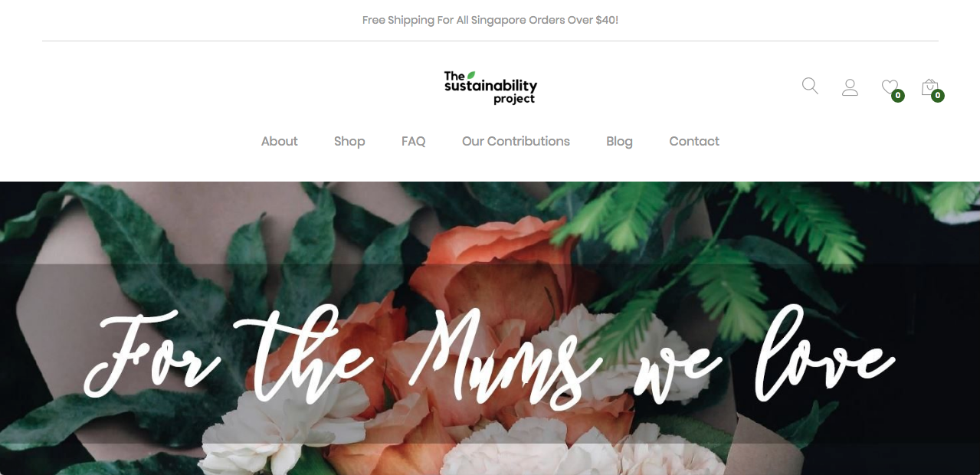This screenshot has width=980, height=475.
Task: Go home via The Sustainability Project logo
Action: [x=490, y=87]
